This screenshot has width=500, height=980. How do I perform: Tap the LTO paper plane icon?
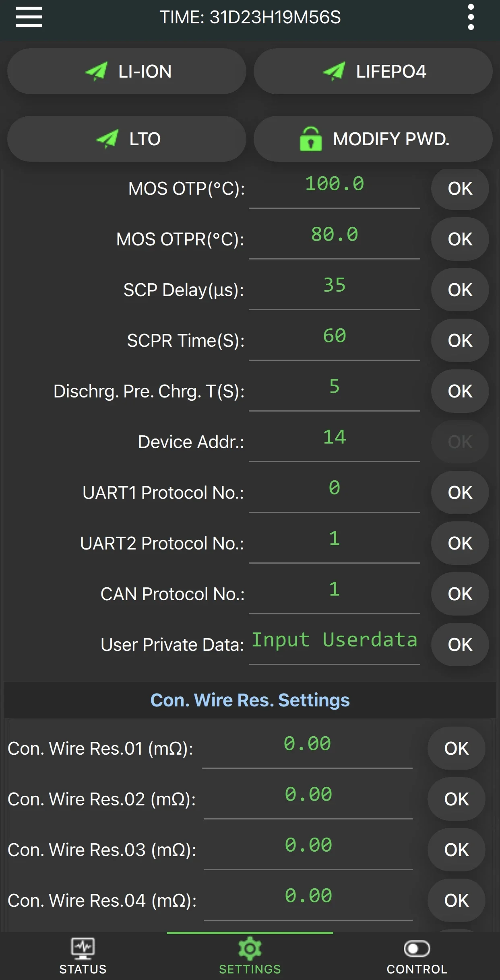[x=107, y=139]
